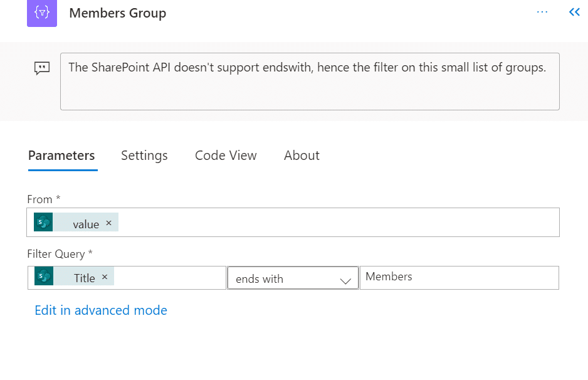
Task: Click the SharePoint icon on Title token
Action: [44, 276]
